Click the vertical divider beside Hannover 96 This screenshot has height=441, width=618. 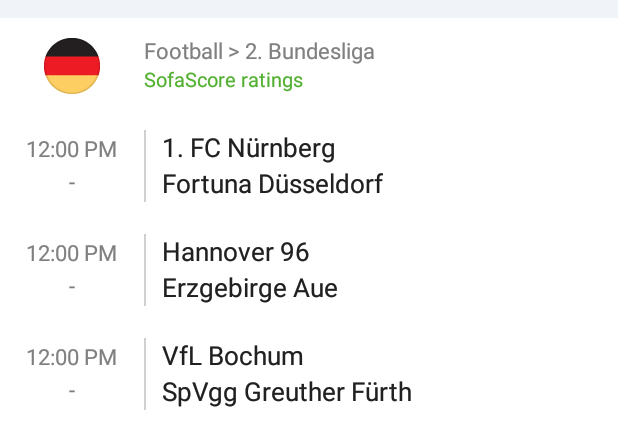(x=145, y=270)
